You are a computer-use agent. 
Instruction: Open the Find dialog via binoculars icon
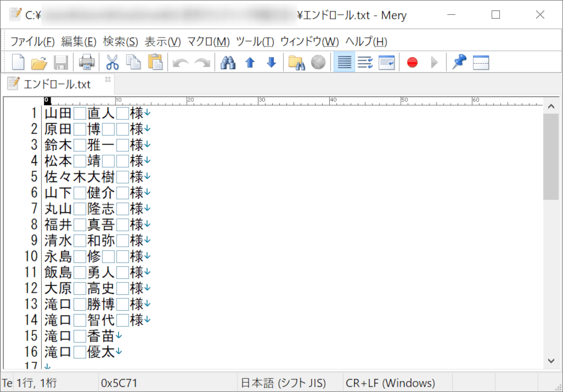[x=229, y=62]
